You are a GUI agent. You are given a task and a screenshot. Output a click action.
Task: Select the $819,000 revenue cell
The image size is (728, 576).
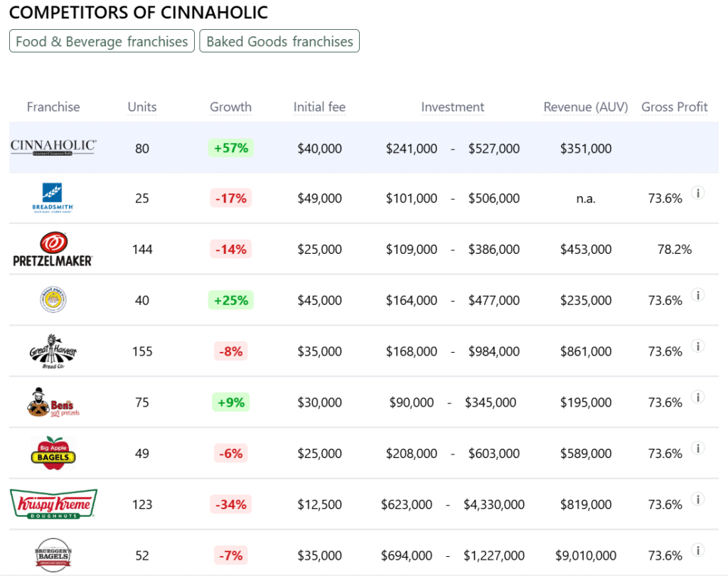[x=586, y=504]
